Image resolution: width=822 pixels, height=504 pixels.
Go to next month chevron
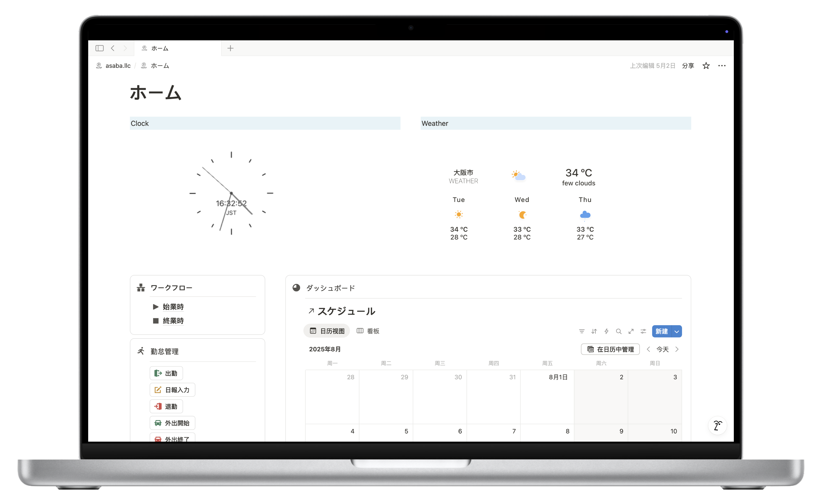point(677,349)
